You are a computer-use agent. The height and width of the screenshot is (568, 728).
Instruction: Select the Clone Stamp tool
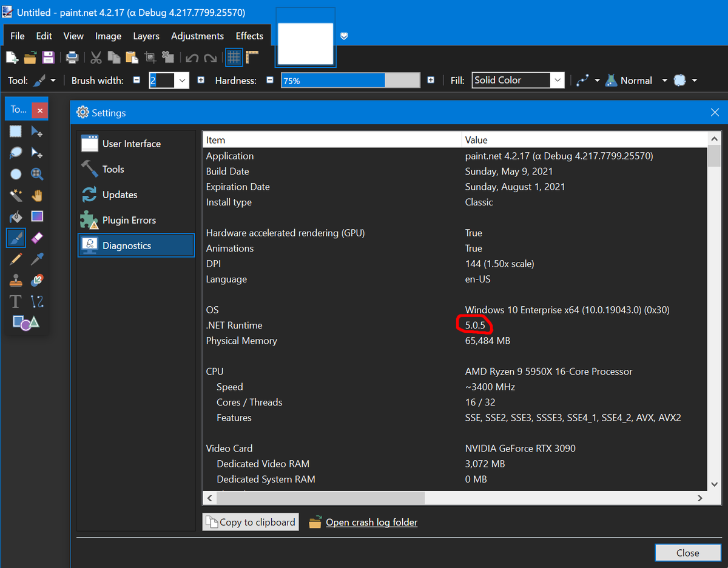click(x=16, y=280)
